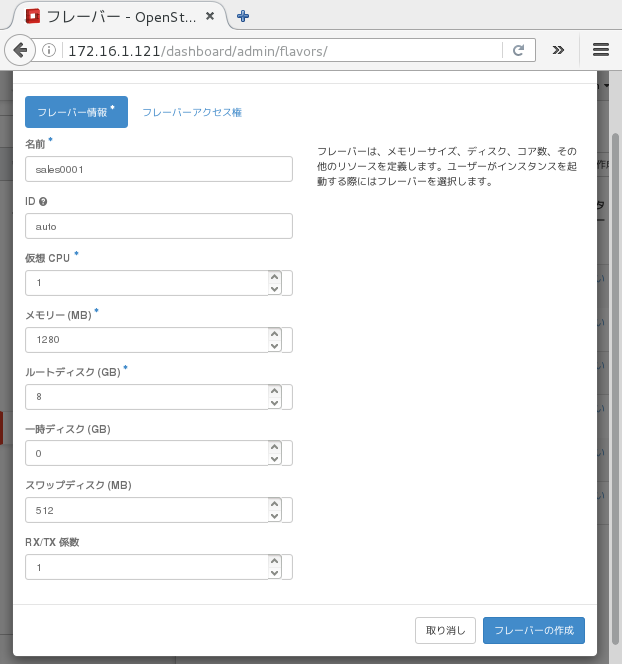The height and width of the screenshot is (664, 622).
Task: Increase the ルートディスク (GB) value
Action: [274, 391]
